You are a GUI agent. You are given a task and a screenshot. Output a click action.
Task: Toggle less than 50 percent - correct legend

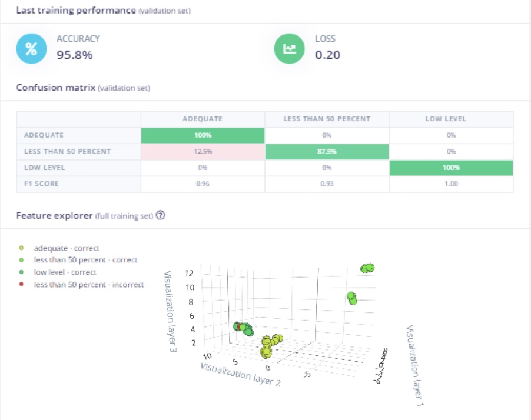(x=85, y=260)
